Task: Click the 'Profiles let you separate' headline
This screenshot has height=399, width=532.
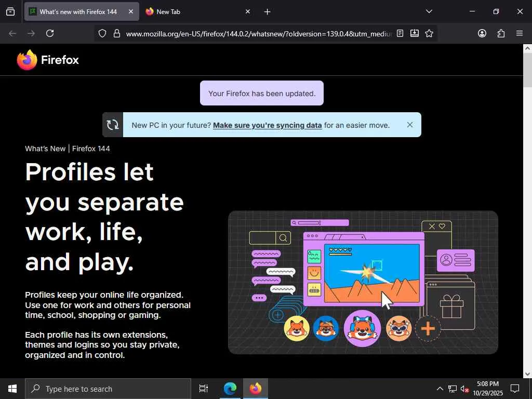Action: pos(104,217)
